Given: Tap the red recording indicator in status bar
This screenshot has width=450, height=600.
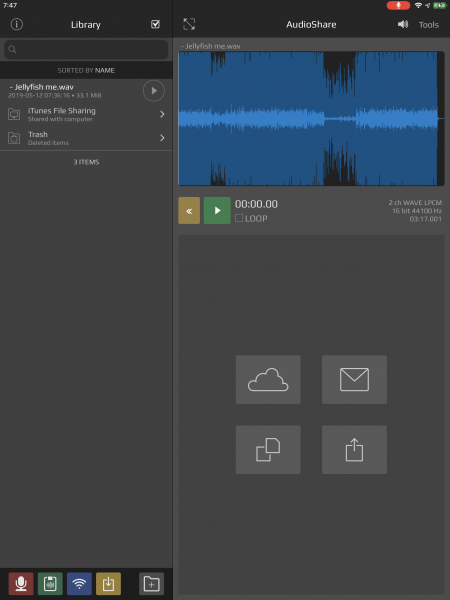Looking at the screenshot, I should [x=398, y=5].
